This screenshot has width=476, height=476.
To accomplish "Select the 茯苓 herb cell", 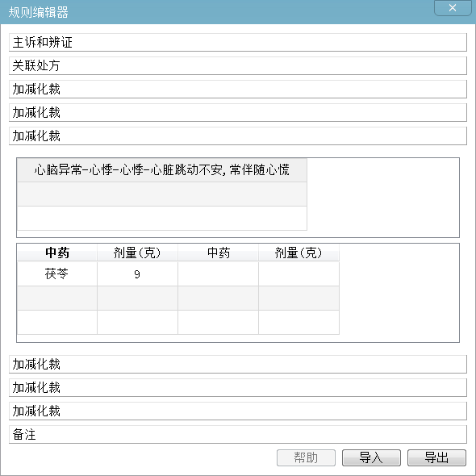I will pos(57,273).
